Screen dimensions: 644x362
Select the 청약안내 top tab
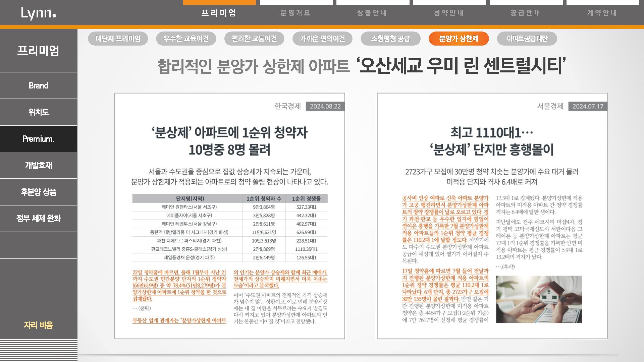449,13
